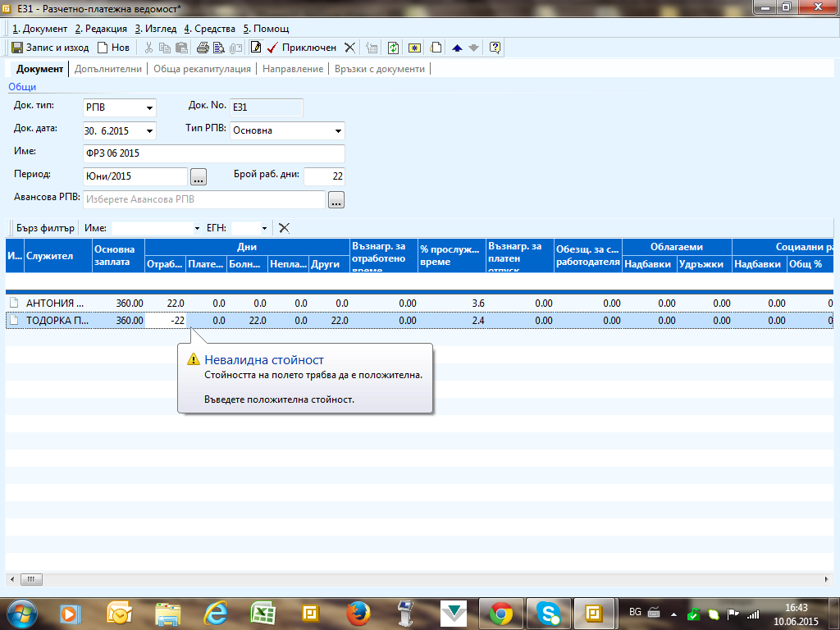The height and width of the screenshot is (630, 840).
Task: Expand the Тип РПВ dropdown
Action: pyautogui.click(x=338, y=130)
